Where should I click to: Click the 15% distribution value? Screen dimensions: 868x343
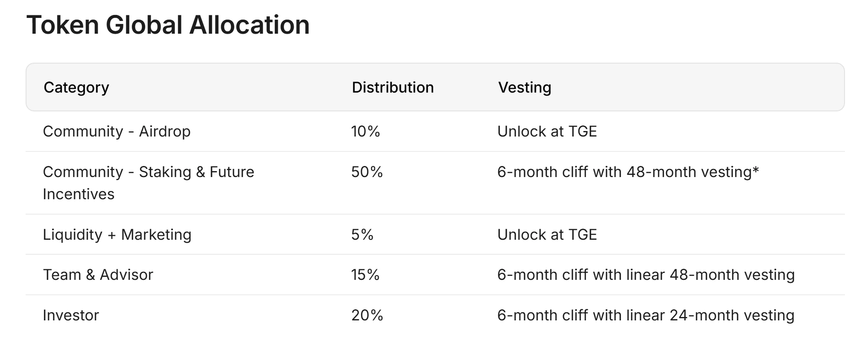coord(365,275)
